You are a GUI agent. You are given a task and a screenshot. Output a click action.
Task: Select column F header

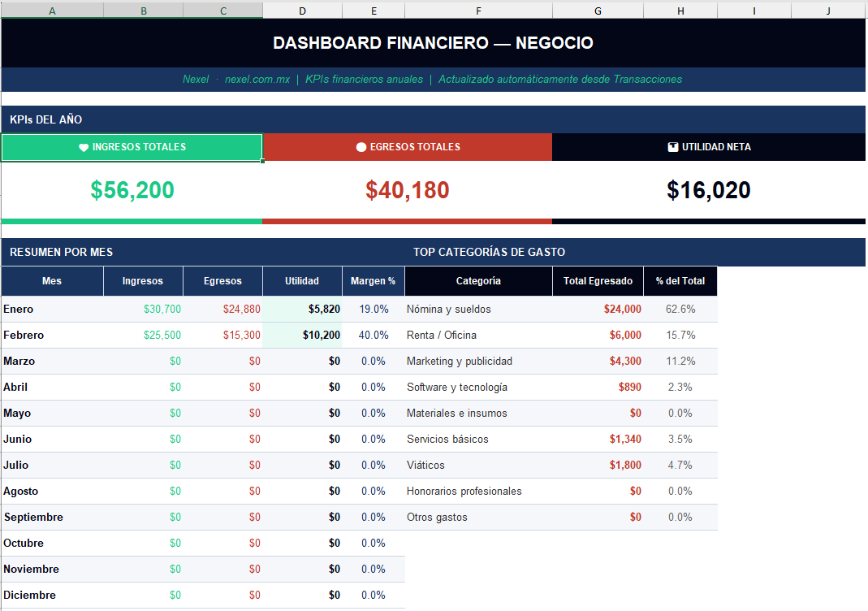[x=478, y=11]
